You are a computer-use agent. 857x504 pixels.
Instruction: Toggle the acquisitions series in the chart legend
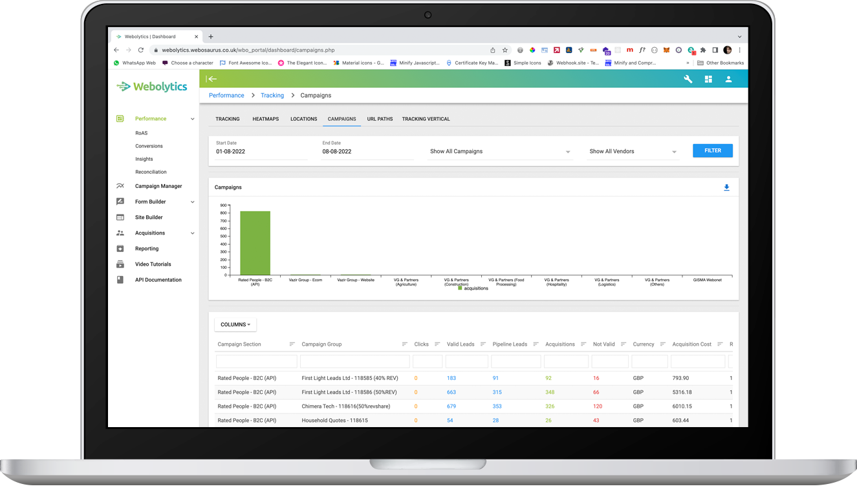[x=472, y=288]
